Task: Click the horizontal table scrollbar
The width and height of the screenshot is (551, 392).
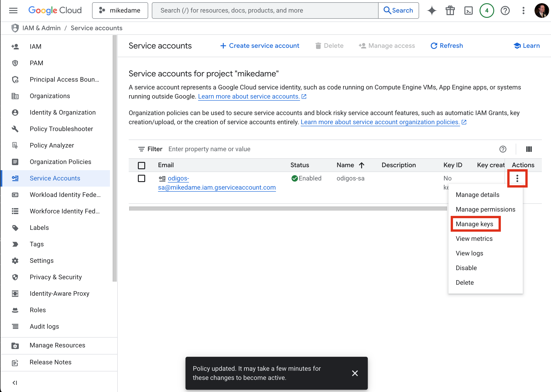Action: (x=288, y=209)
